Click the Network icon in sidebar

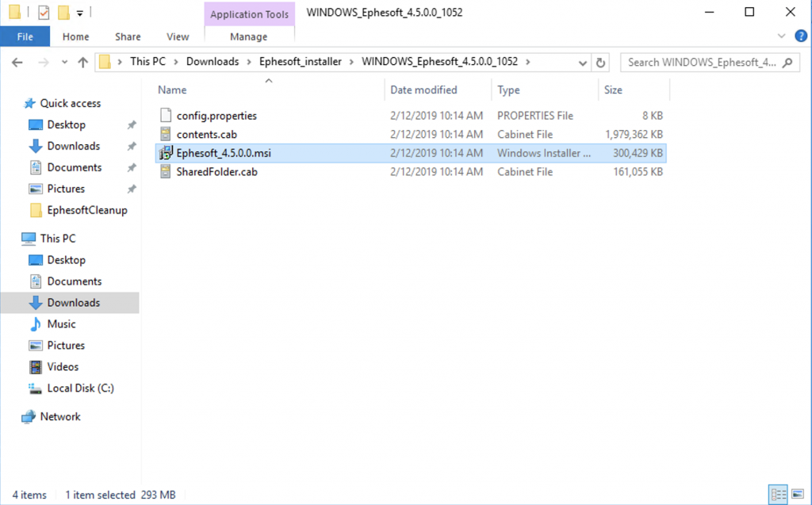tap(29, 417)
